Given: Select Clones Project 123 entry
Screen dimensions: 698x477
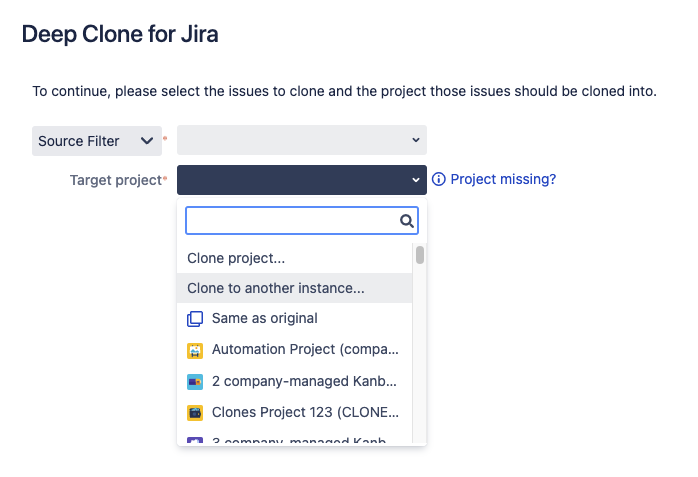Looking at the screenshot, I should point(305,412).
